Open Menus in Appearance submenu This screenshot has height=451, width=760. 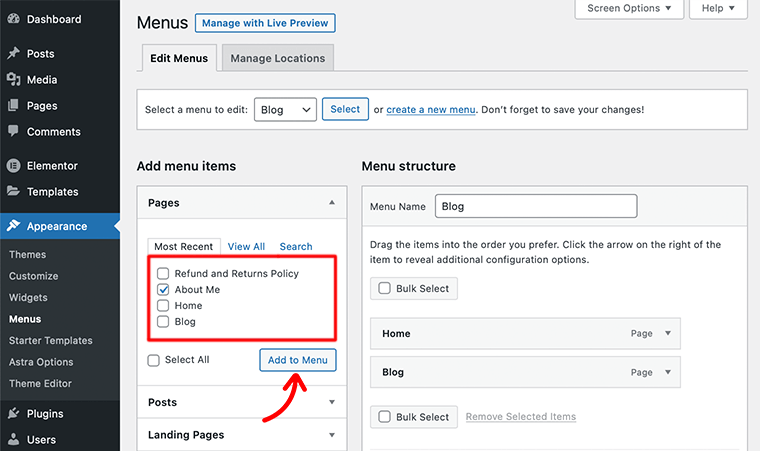click(25, 319)
